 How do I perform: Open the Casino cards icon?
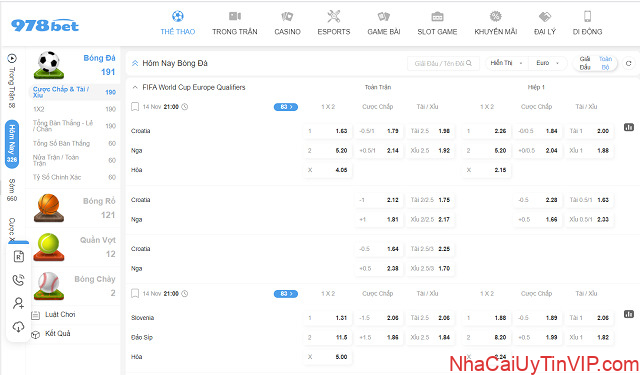click(287, 16)
